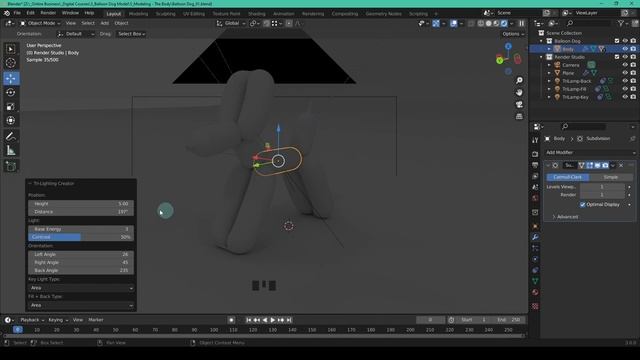640x360 pixels.
Task: Select the Transform tool
Action: [x=11, y=120]
